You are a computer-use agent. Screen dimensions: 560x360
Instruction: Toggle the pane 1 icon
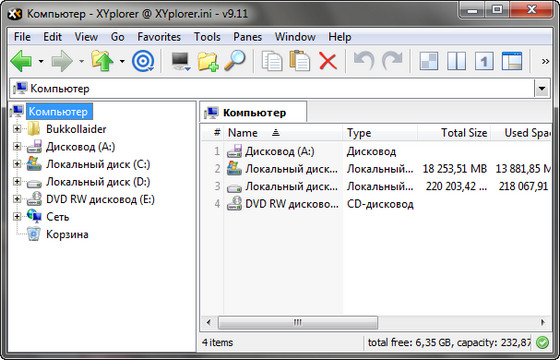484,61
